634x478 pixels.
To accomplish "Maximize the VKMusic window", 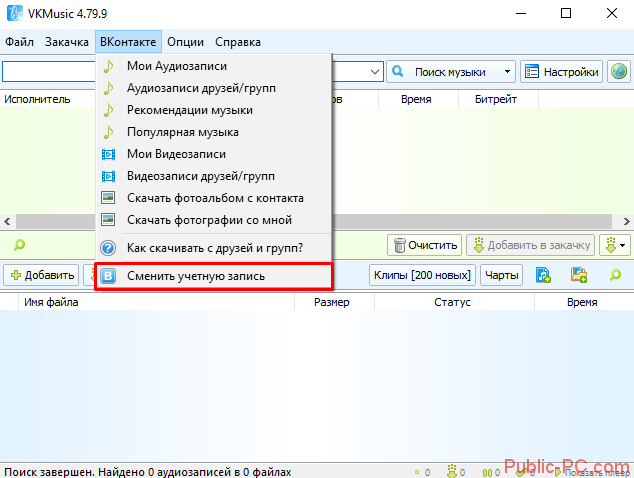I will (566, 13).
